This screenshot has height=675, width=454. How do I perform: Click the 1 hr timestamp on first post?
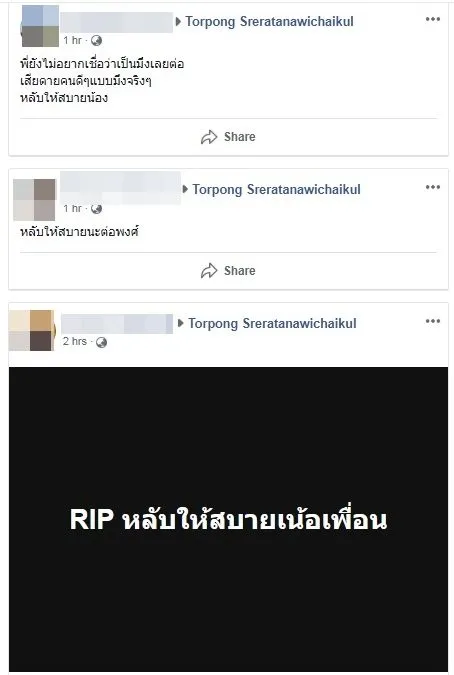click(x=72, y=40)
